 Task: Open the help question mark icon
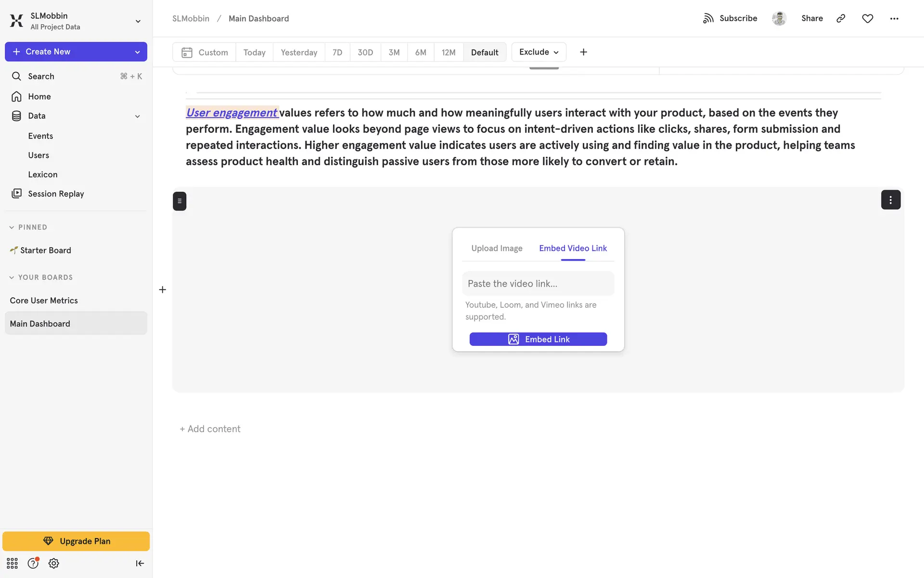pos(33,563)
